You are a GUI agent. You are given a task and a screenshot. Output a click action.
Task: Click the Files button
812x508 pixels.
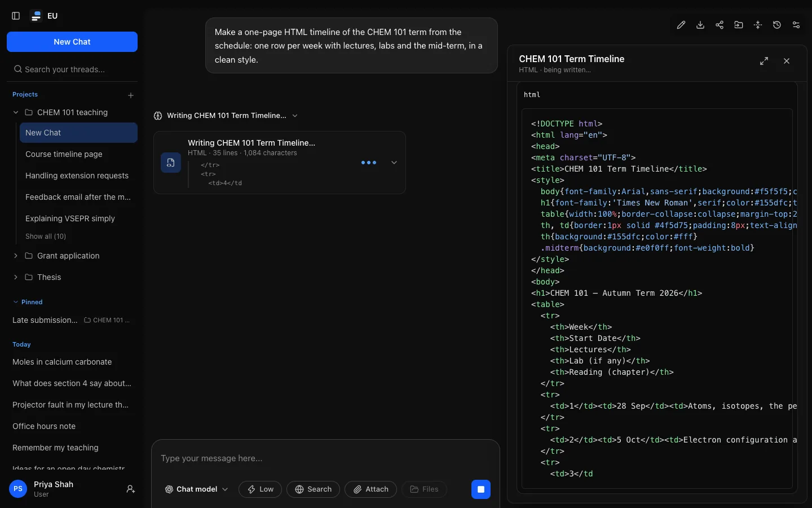coord(424,489)
